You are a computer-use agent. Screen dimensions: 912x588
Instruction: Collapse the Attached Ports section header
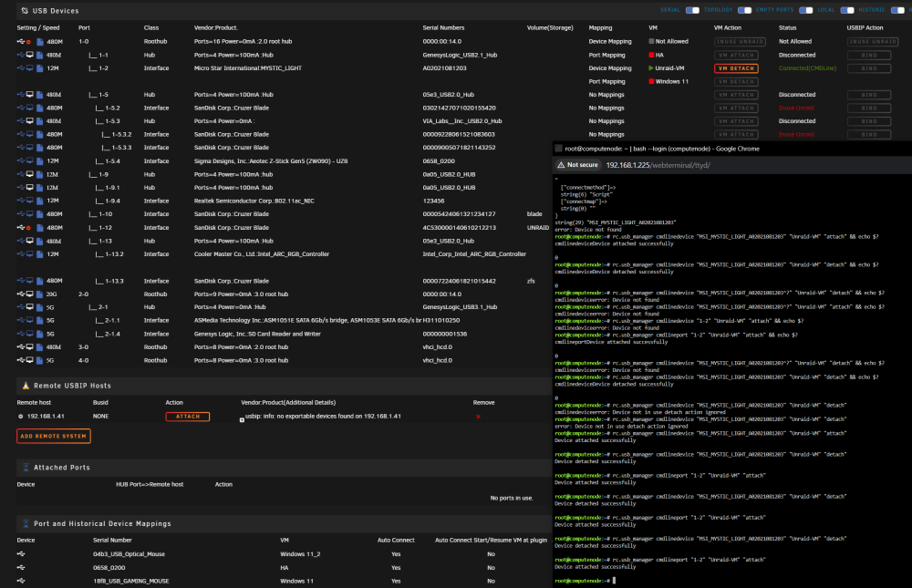(x=26, y=468)
